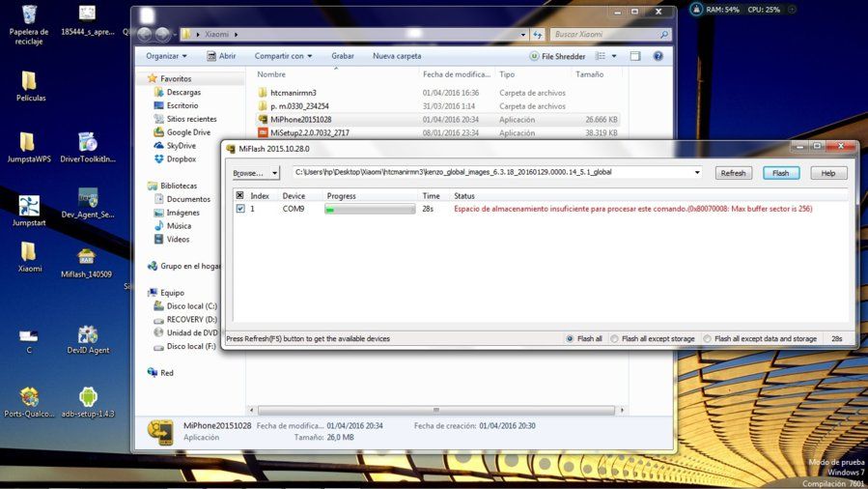Change view using the Explorer view icon
868x489 pixels.
point(601,56)
